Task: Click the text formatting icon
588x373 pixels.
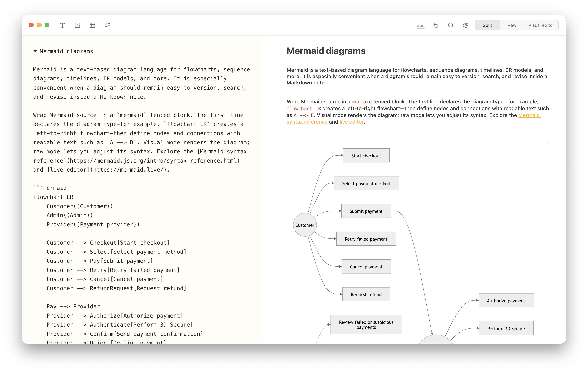Action: pyautogui.click(x=62, y=25)
